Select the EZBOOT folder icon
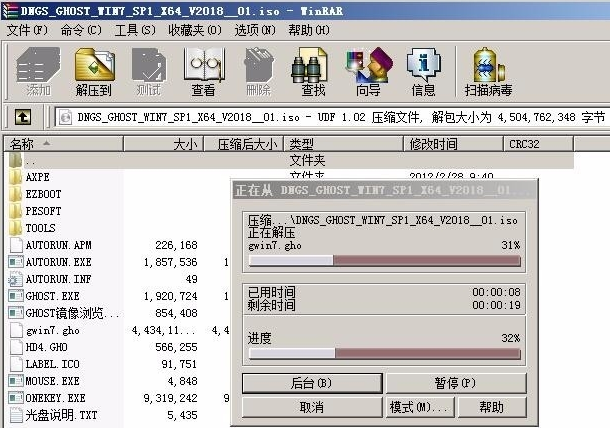This screenshot has height=428, width=610. pyautogui.click(x=16, y=194)
